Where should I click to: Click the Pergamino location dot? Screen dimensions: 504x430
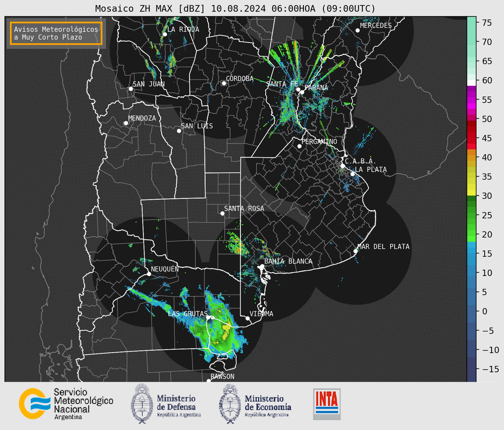coord(299,146)
